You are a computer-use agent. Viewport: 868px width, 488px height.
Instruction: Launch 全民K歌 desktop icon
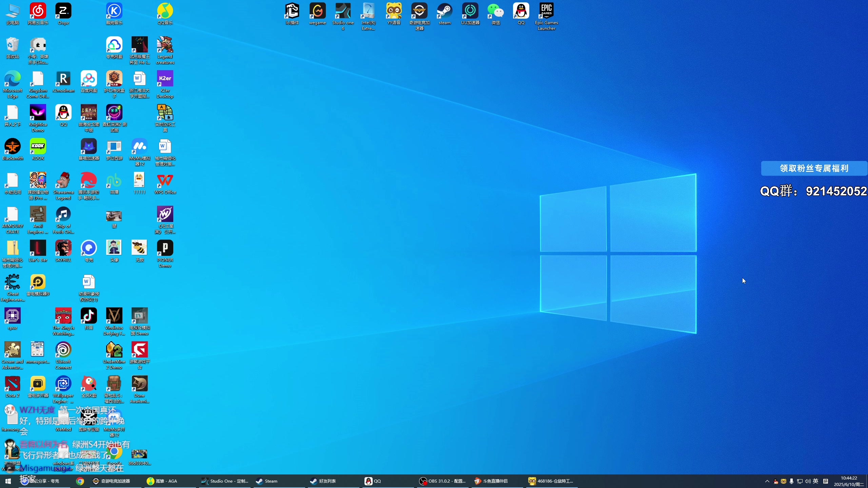pos(89,387)
